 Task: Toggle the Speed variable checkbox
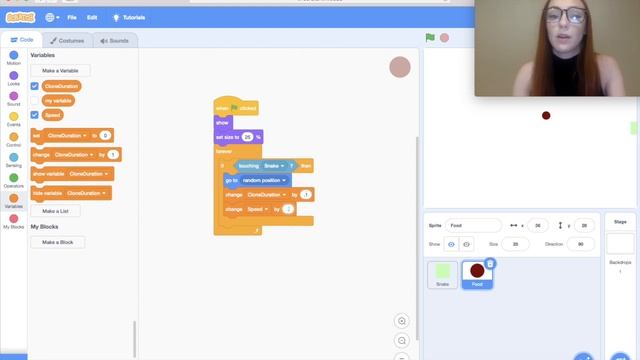click(34, 115)
